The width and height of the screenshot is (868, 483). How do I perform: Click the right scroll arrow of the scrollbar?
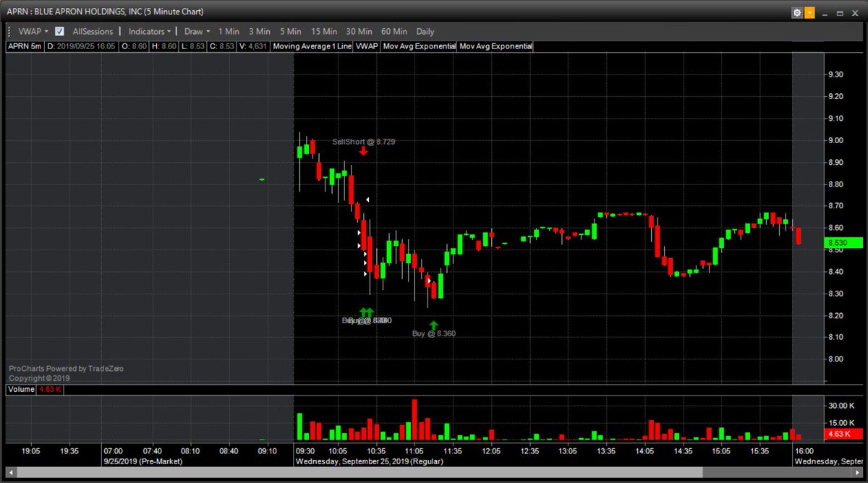tap(859, 473)
